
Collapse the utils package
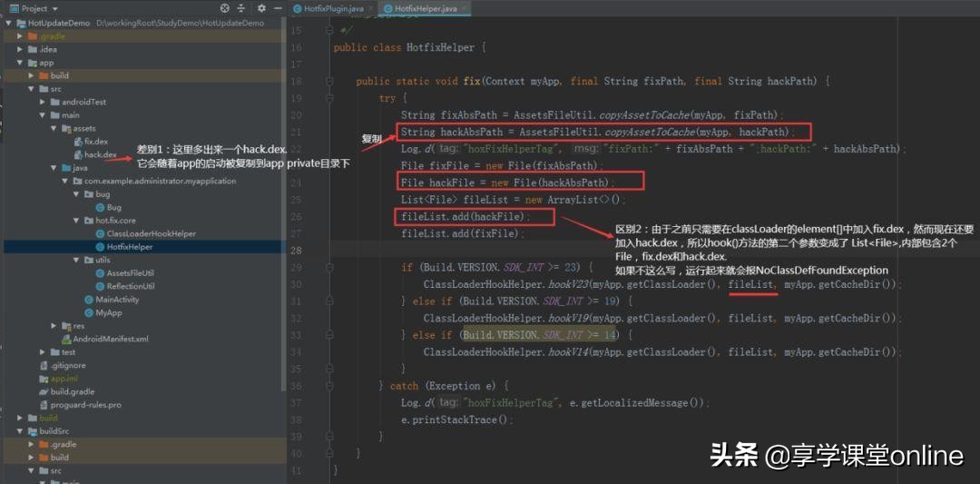[75, 260]
